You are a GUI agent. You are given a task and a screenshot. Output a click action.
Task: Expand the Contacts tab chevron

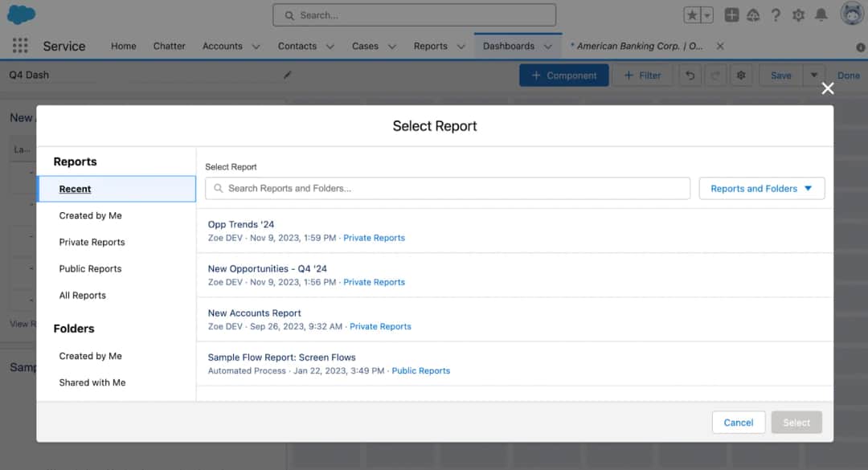point(330,47)
